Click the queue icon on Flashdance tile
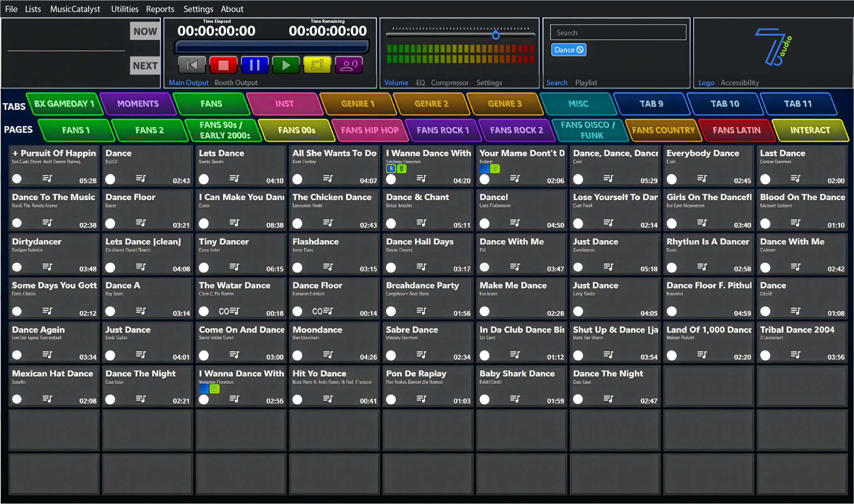 pos(328,267)
